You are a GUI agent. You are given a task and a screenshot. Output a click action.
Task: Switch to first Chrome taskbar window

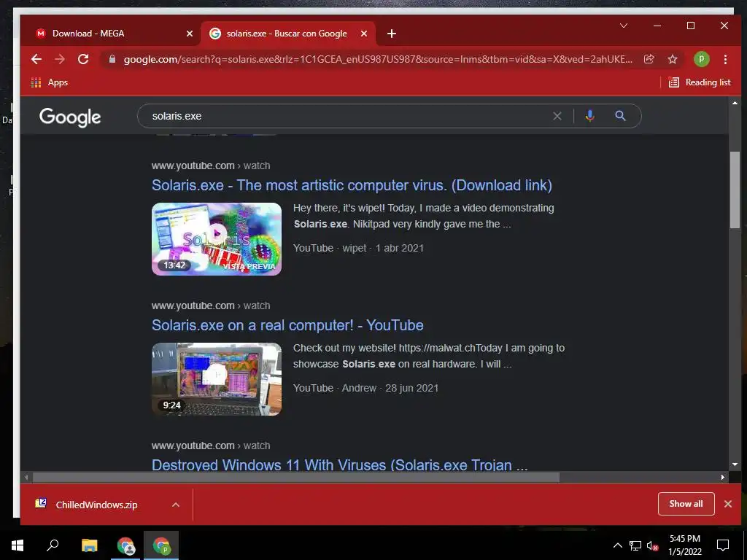point(125,545)
